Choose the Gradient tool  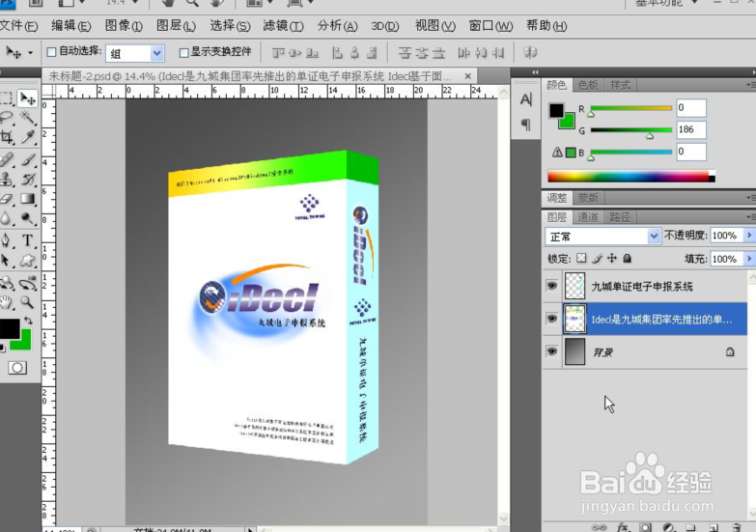pyautogui.click(x=28, y=199)
